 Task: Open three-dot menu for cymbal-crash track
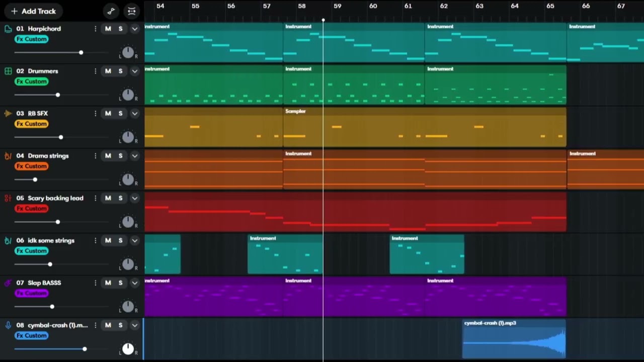tap(95, 325)
